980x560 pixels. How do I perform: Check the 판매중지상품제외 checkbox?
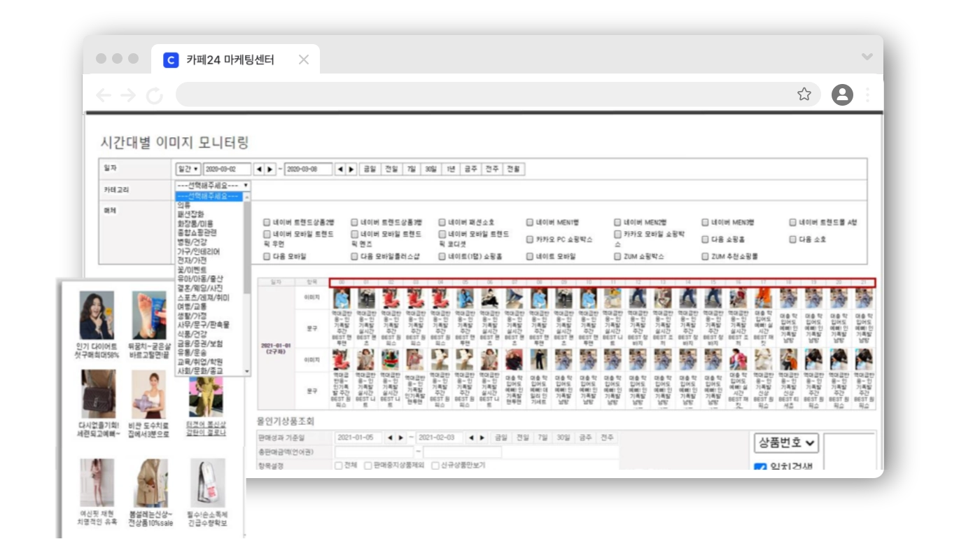point(367,465)
